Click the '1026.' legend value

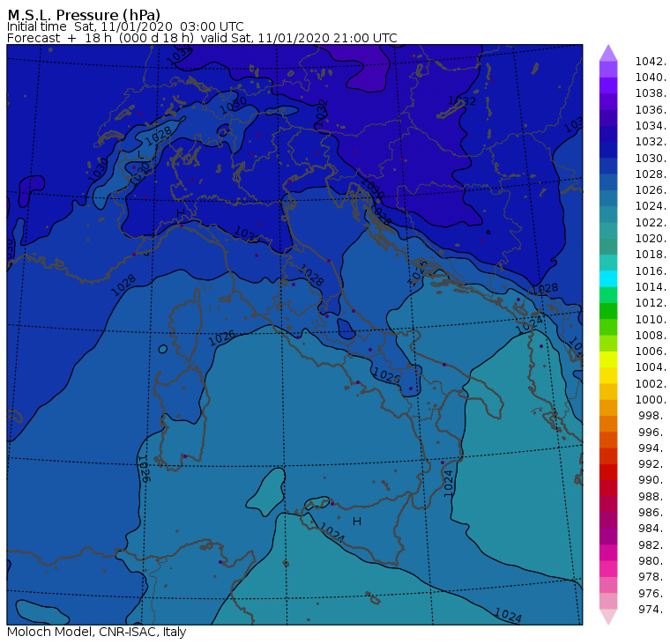[651, 189]
